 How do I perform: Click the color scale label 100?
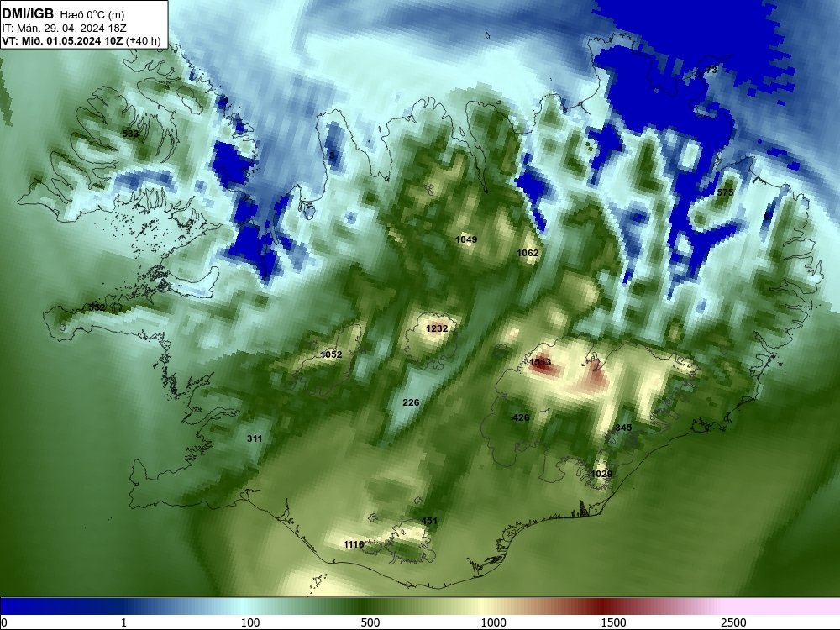pos(250,622)
